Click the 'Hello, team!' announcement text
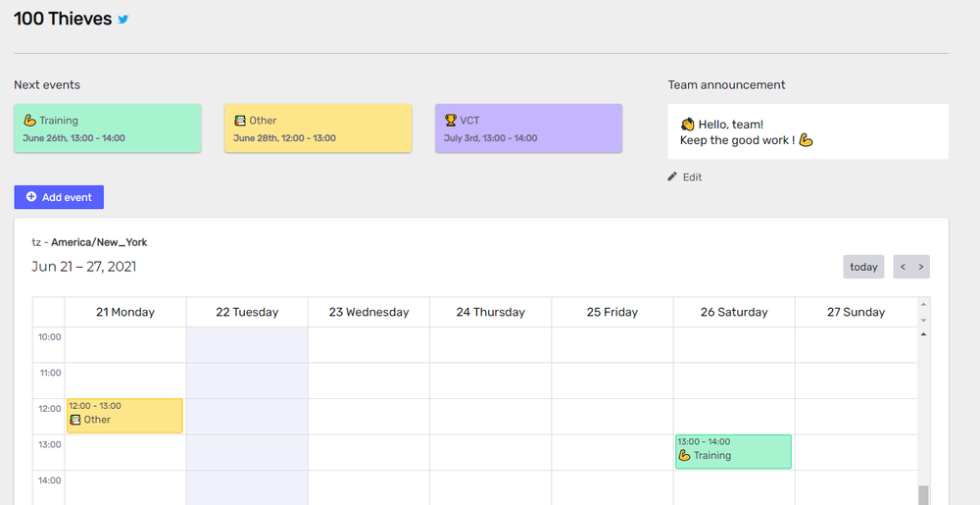Screen dimensions: 980x505 [731, 125]
